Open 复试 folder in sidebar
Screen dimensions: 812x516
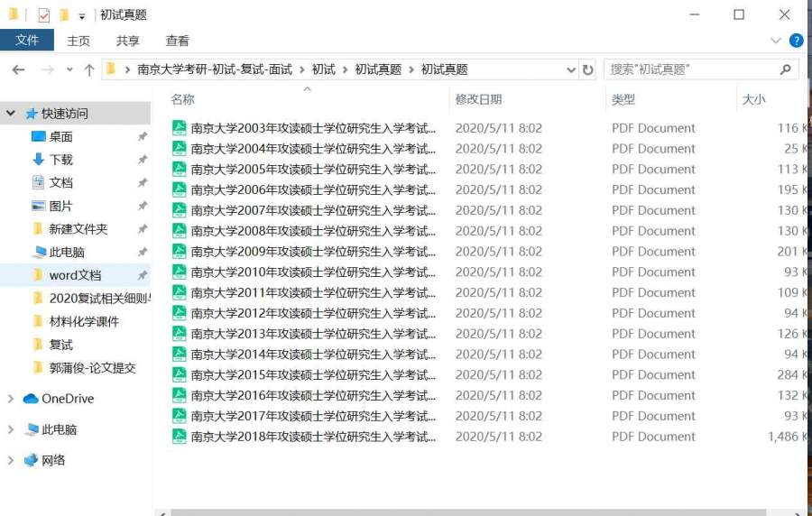60,345
